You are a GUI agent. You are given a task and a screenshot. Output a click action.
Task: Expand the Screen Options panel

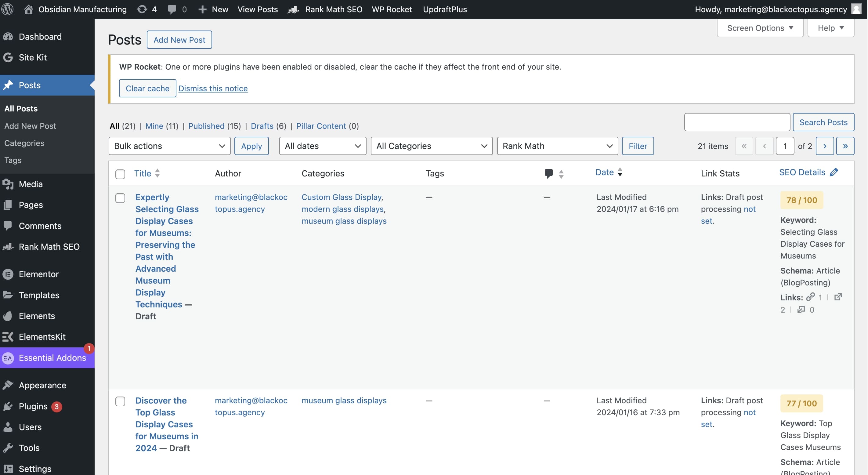tap(760, 28)
